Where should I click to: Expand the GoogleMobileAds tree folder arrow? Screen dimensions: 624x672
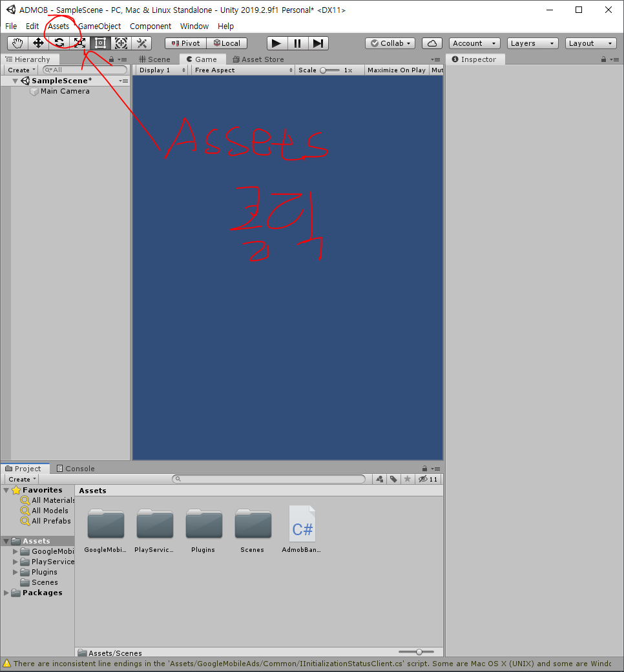click(x=16, y=551)
